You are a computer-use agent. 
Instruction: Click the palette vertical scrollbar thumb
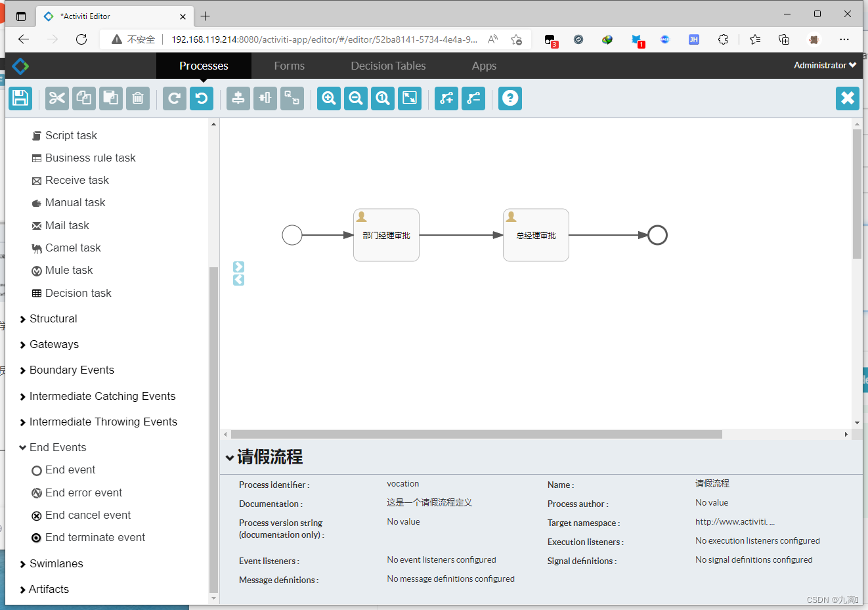[213, 430]
